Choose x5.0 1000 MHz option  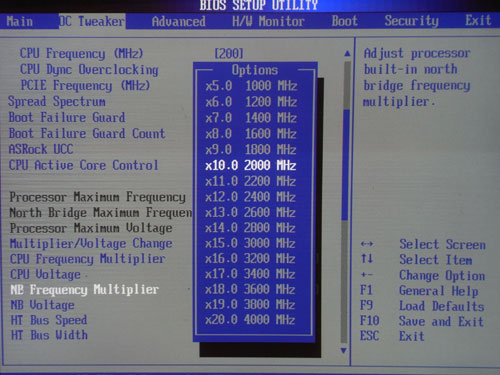(251, 86)
